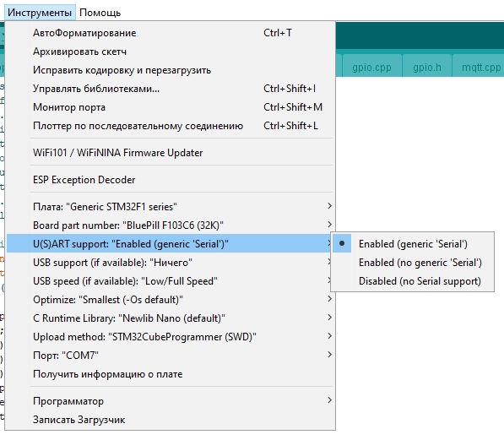Switch to the gpio.h tab

427,68
